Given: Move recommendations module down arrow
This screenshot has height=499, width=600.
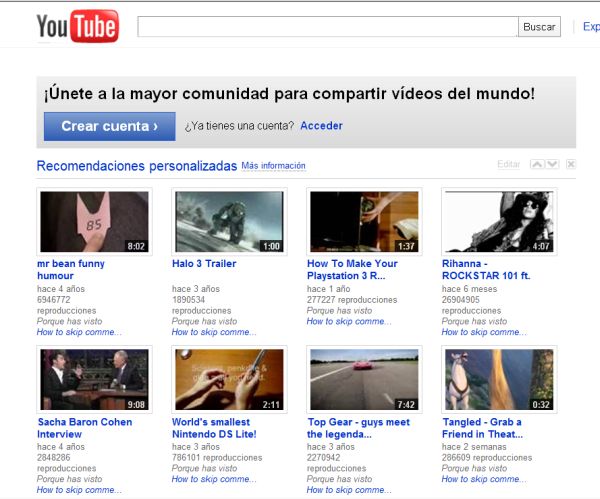Looking at the screenshot, I should click(x=552, y=164).
